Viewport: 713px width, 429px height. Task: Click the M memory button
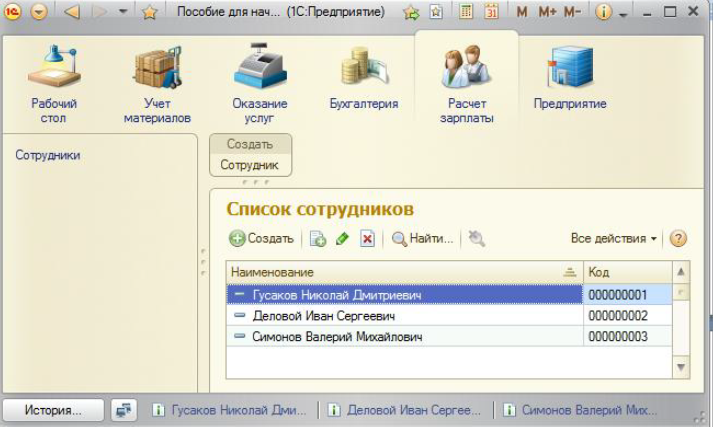[x=522, y=12]
